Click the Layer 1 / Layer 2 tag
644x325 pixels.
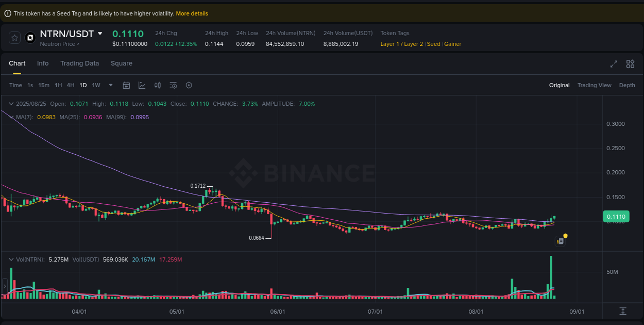pos(402,44)
